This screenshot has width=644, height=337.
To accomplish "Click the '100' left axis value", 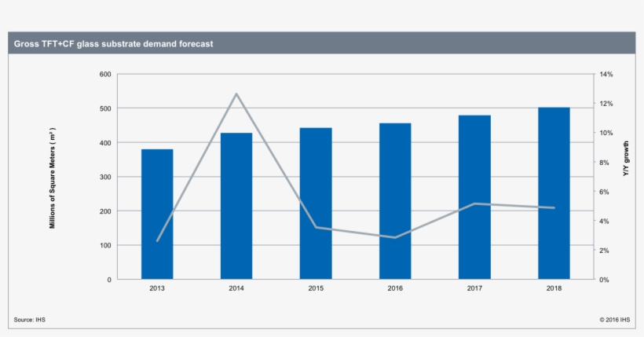I will (105, 245).
